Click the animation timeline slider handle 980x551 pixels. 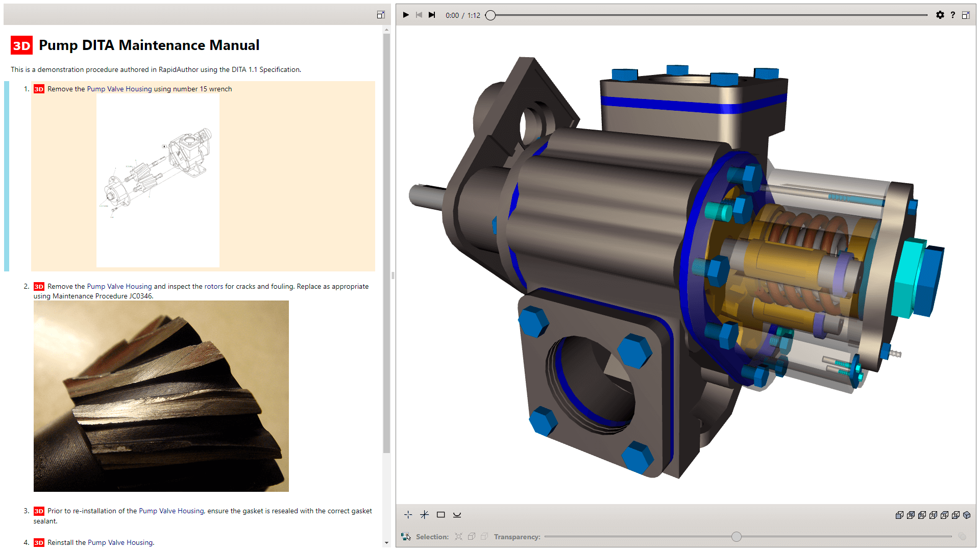click(x=491, y=15)
